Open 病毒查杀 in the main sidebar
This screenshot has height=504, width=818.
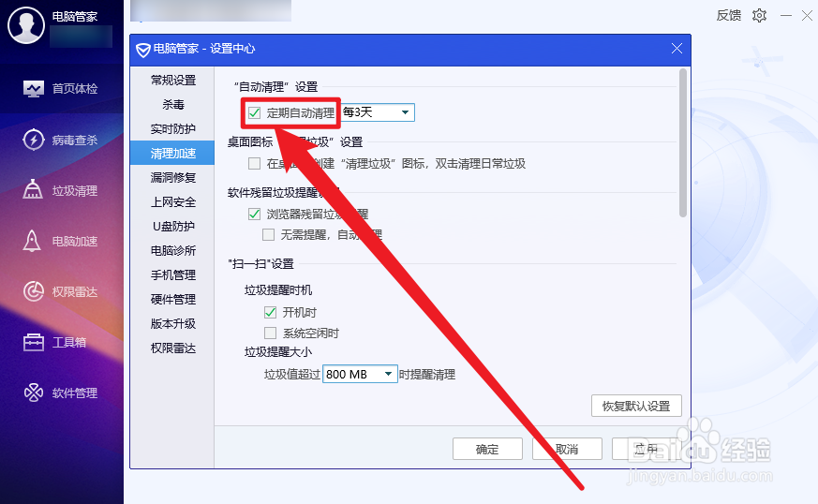pyautogui.click(x=61, y=140)
